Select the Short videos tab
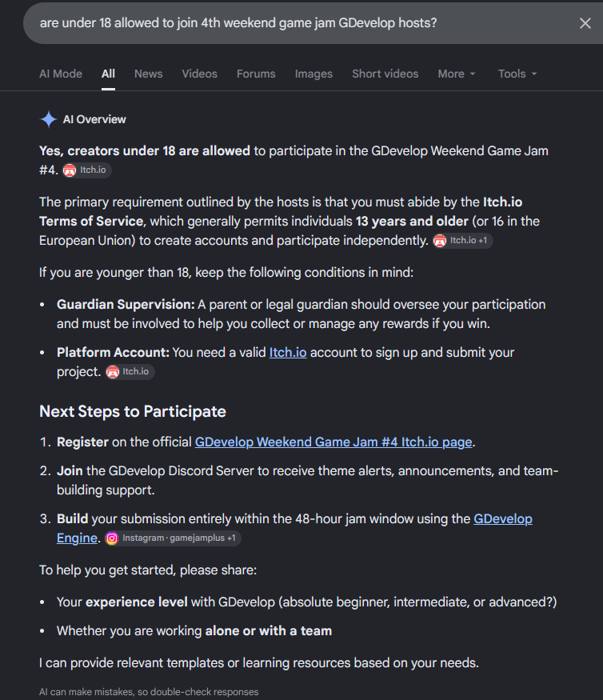 click(385, 74)
